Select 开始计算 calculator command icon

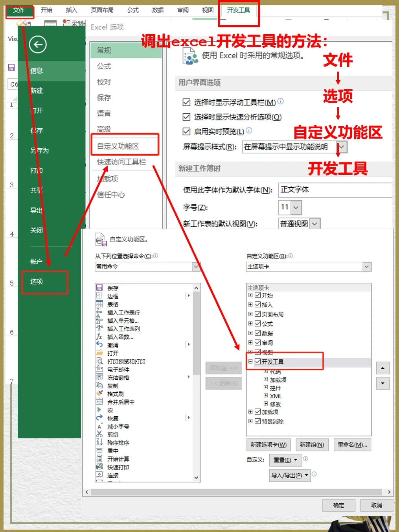pos(99,459)
